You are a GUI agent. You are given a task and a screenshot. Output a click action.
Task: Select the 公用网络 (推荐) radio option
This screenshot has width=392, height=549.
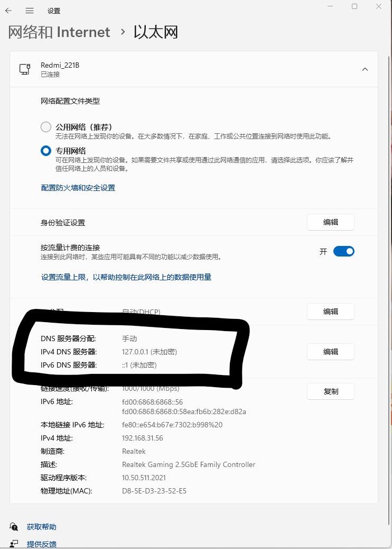coord(46,127)
